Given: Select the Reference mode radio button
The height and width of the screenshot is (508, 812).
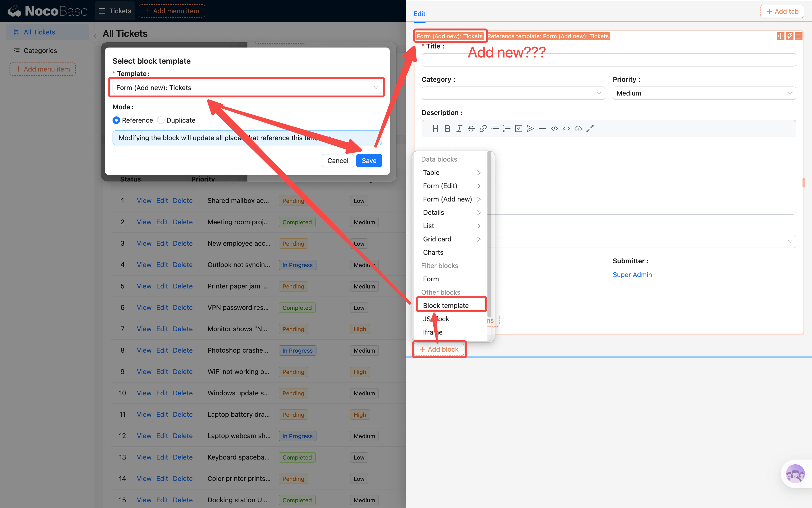Looking at the screenshot, I should [x=116, y=120].
